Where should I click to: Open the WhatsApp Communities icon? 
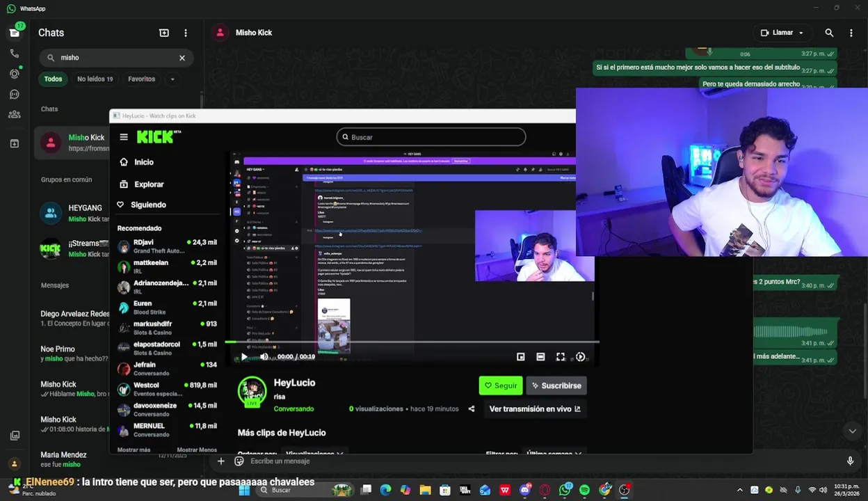tap(15, 114)
